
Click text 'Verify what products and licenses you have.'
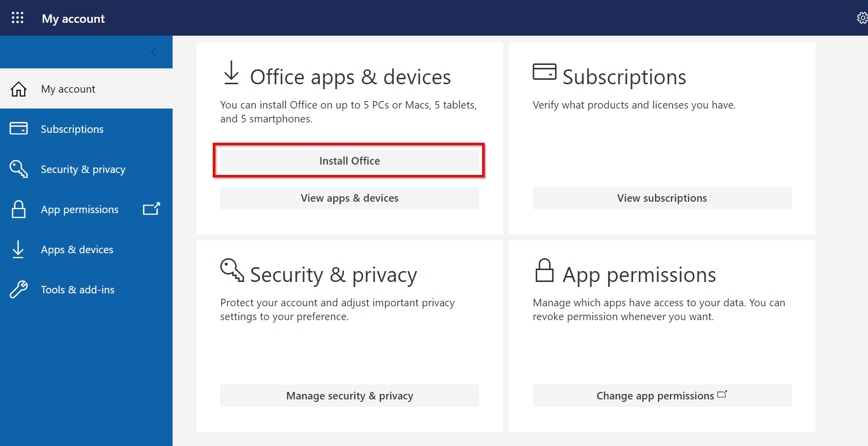click(x=634, y=105)
